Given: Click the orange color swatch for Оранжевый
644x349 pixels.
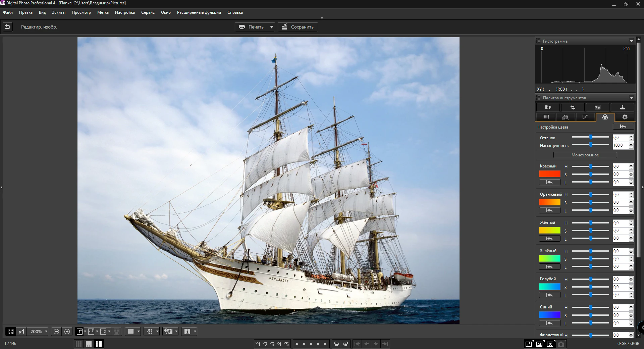Looking at the screenshot, I should coord(549,202).
